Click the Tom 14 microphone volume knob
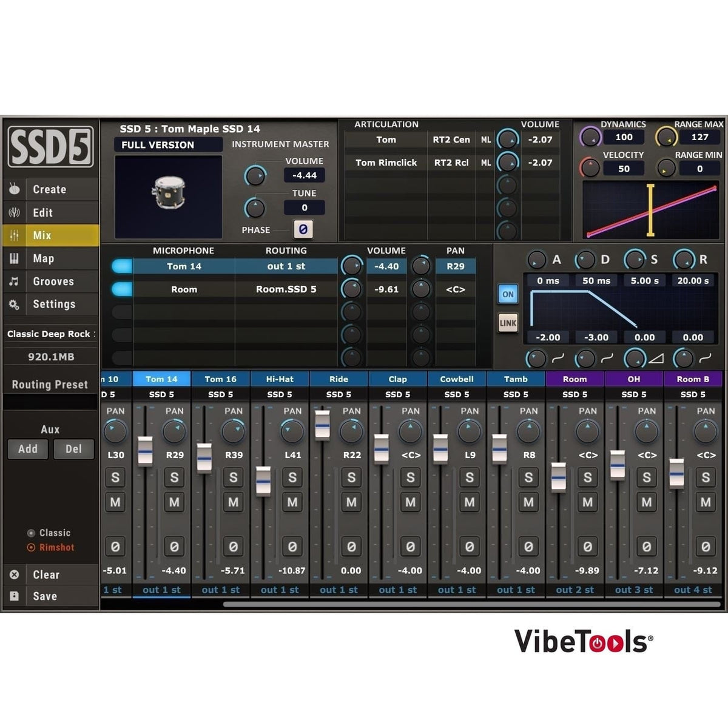 click(x=351, y=266)
